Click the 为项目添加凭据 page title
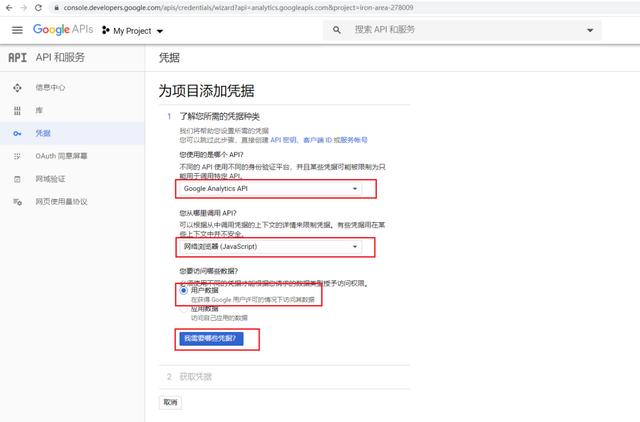Screen dimensions: 640x422 [207, 91]
